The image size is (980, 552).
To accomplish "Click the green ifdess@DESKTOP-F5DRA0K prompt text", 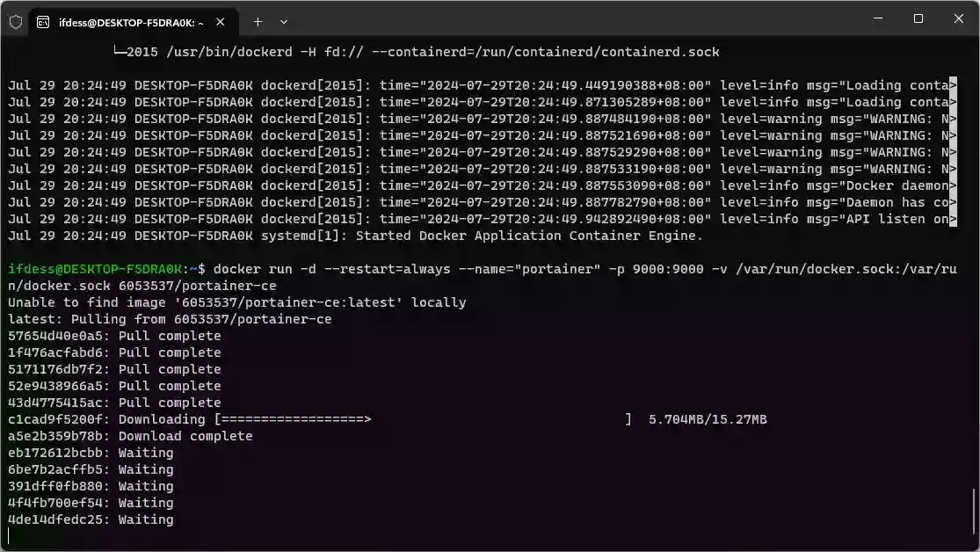I will pyautogui.click(x=97, y=269).
